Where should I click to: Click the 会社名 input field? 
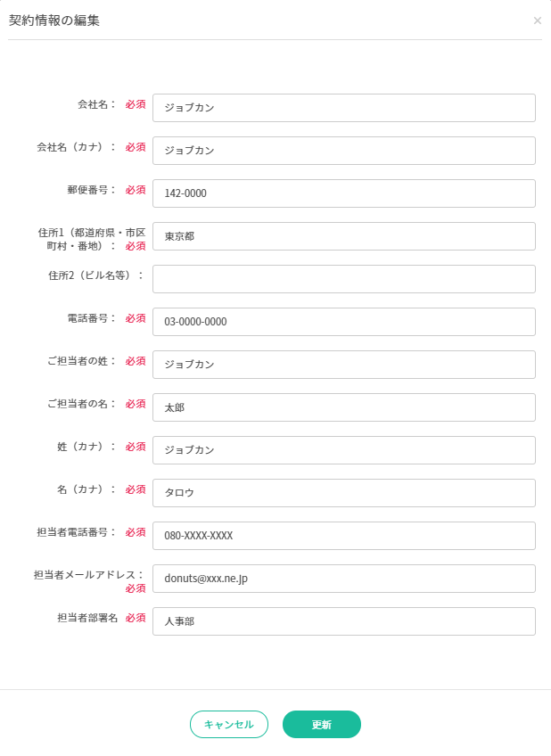point(343,108)
